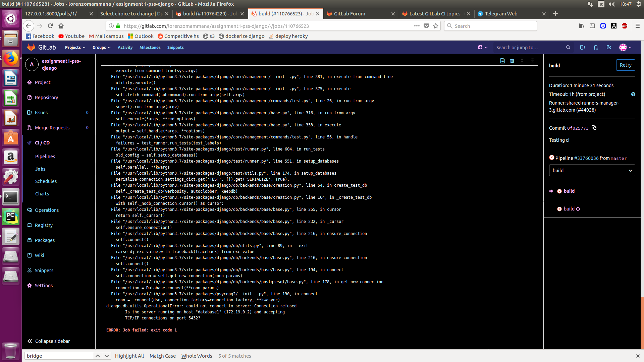644x362 pixels.
Task: Open your assigned merge requests icon
Action: (x=595, y=47)
